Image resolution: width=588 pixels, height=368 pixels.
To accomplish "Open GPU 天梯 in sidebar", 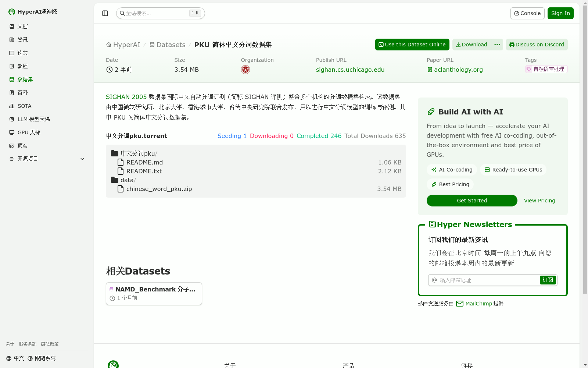I will pyautogui.click(x=47, y=132).
